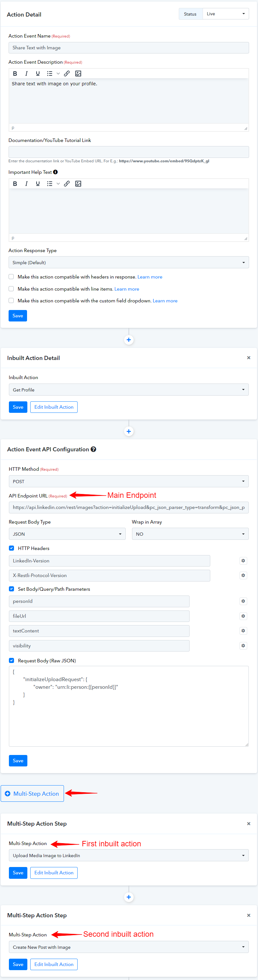Save the Create New Post step
The width and height of the screenshot is (258, 980).
[18, 964]
